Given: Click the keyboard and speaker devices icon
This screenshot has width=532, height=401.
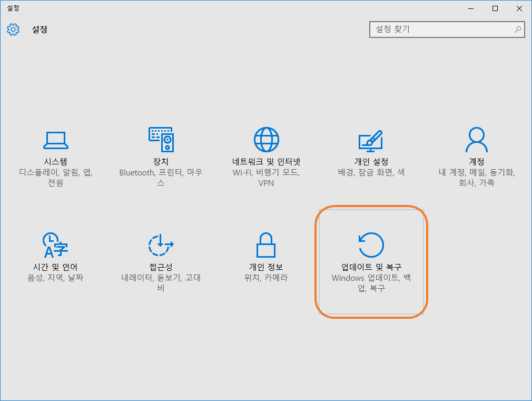Looking at the screenshot, I should pos(161,139).
